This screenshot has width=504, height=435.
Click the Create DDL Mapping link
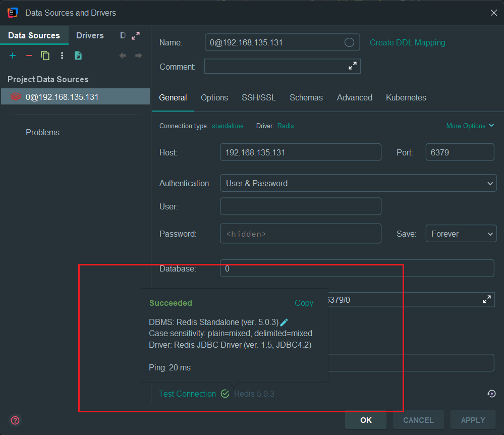click(408, 43)
